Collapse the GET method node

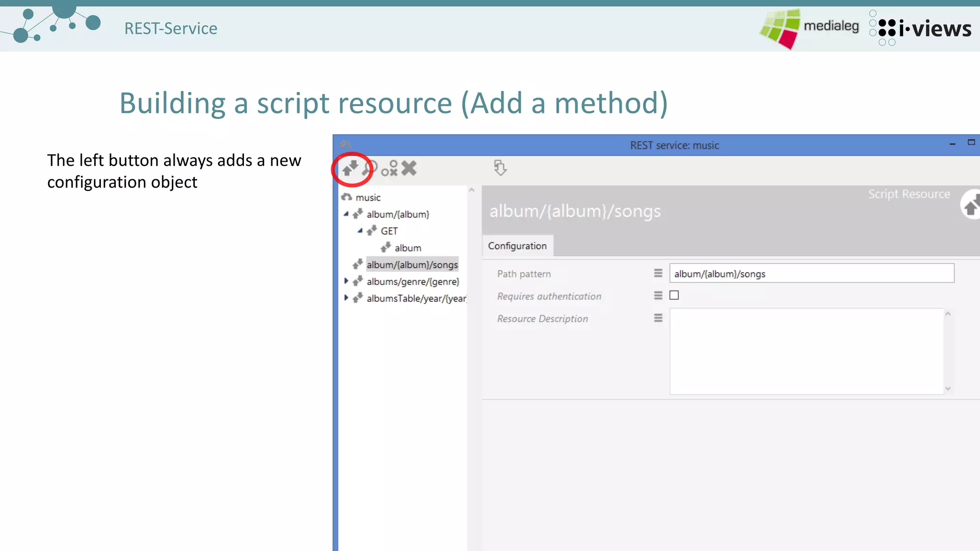pyautogui.click(x=360, y=231)
